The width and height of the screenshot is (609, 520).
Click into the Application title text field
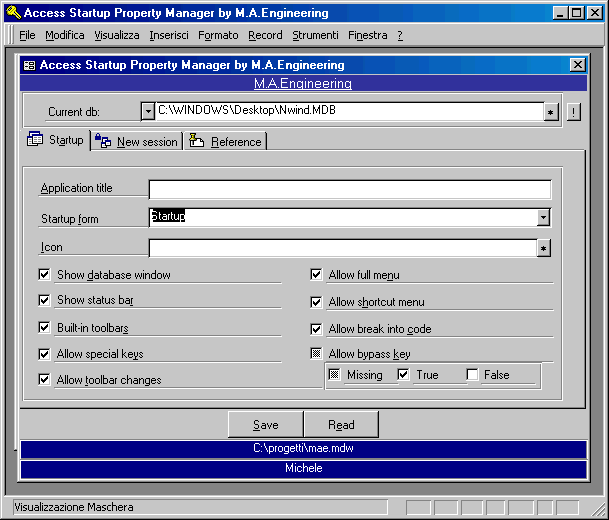point(349,190)
